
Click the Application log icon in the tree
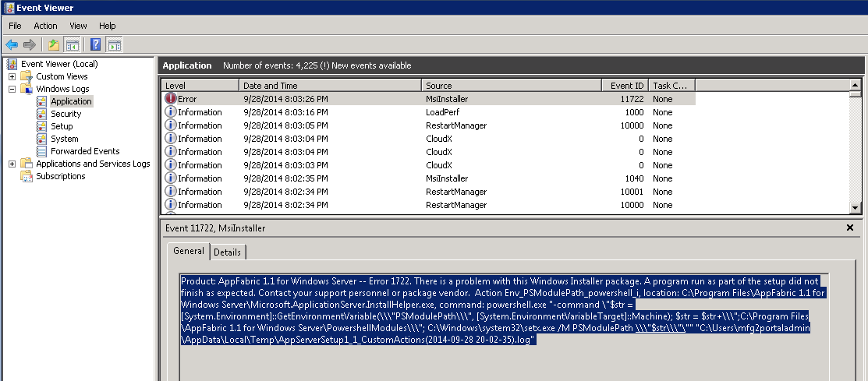click(x=41, y=101)
